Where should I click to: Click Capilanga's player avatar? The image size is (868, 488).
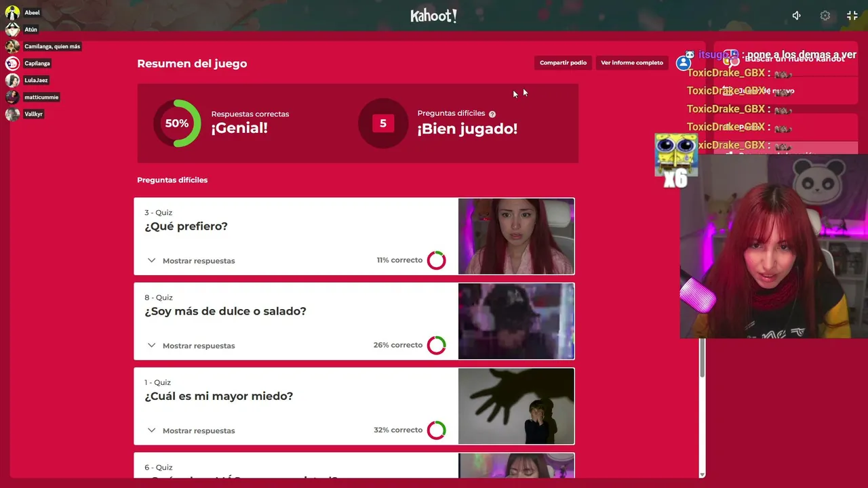[12, 63]
